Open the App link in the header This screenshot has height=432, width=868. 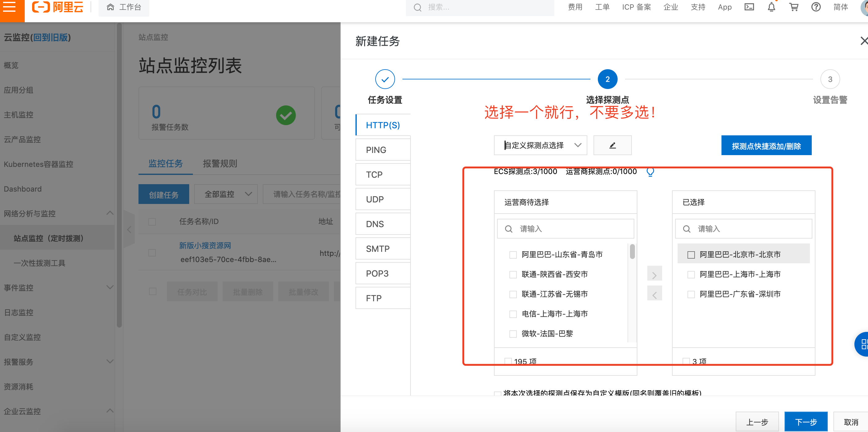coord(725,7)
